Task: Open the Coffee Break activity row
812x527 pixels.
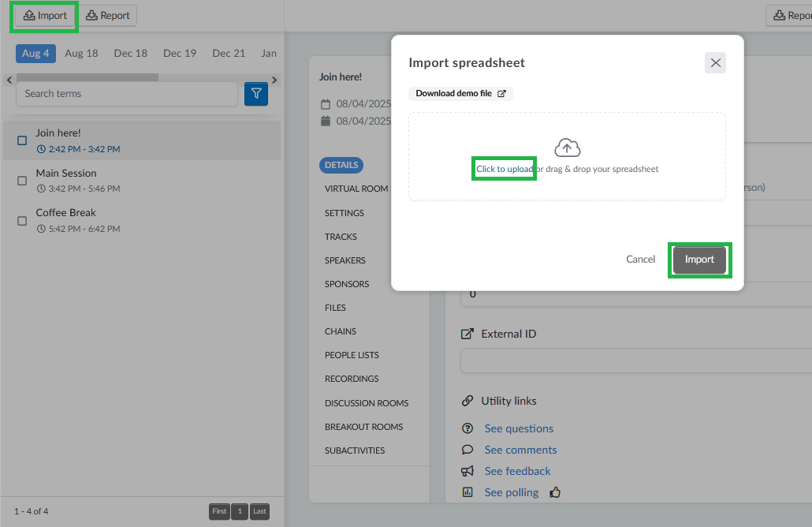Action: click(x=142, y=220)
